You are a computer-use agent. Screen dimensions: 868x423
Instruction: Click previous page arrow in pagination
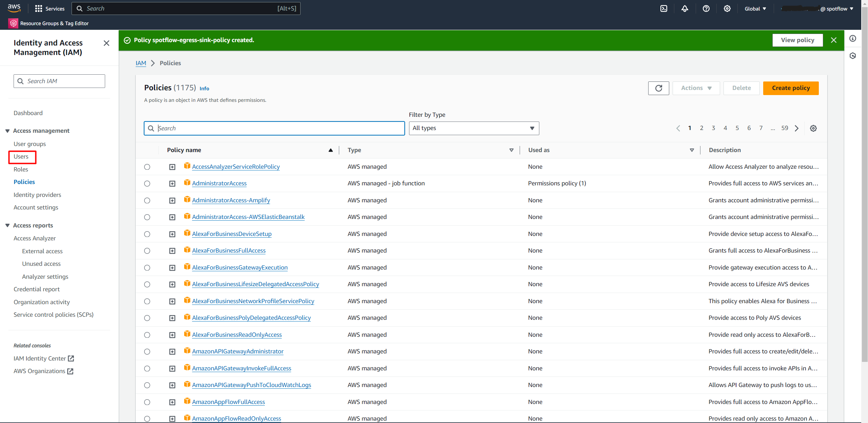point(678,128)
